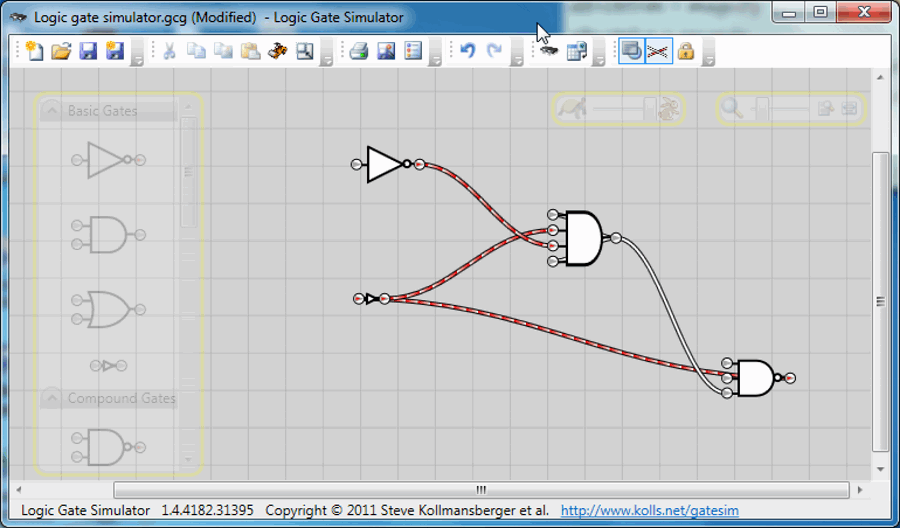The image size is (900, 528).
Task: Click the NAND gate output terminal
Action: click(x=790, y=378)
